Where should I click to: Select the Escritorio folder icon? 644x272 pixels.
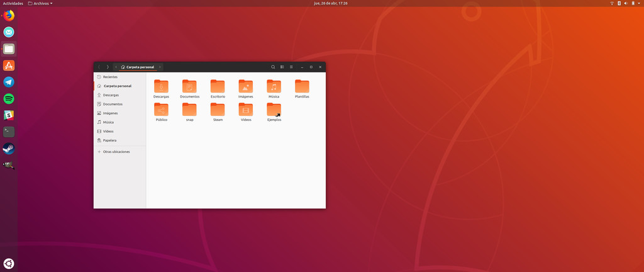[218, 87]
